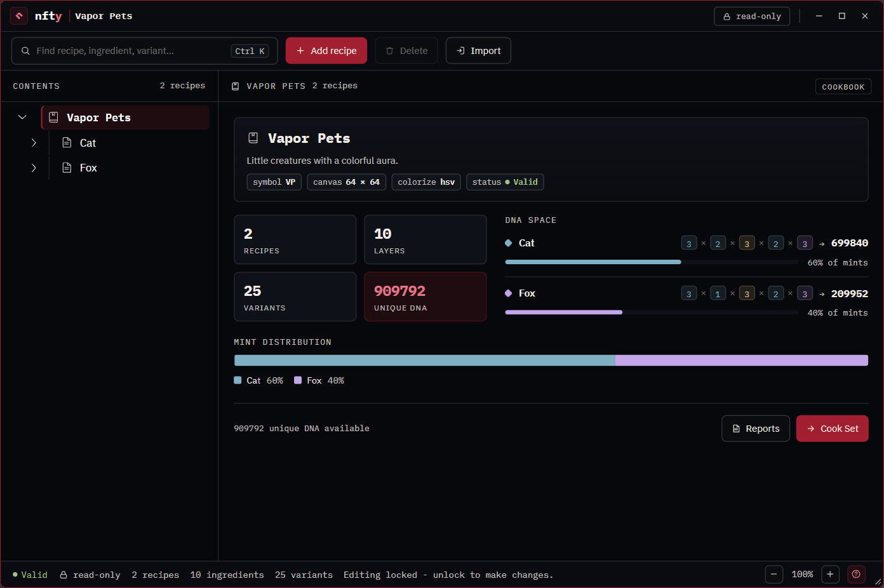Click the Cat color swatch in legend
The height and width of the screenshot is (588, 884).
[238, 380]
